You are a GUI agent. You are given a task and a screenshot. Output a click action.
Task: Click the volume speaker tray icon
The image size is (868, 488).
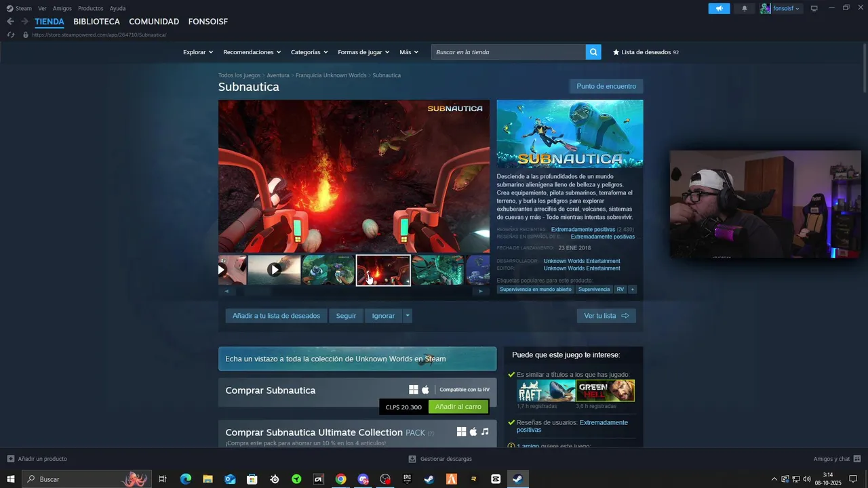click(x=806, y=479)
